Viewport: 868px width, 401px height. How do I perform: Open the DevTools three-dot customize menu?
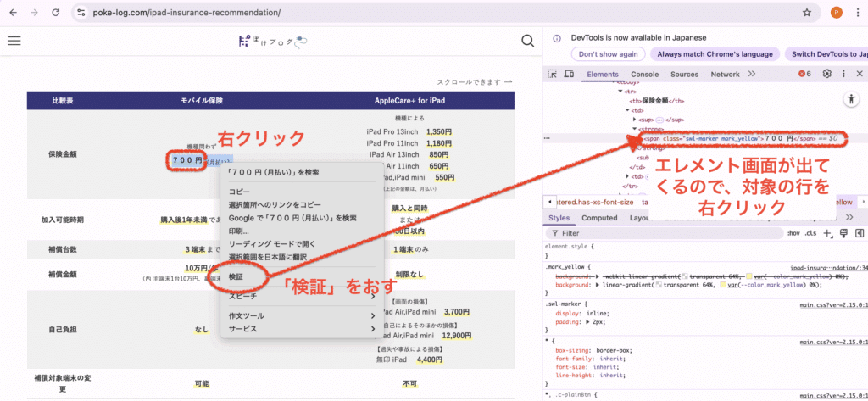tap(843, 74)
